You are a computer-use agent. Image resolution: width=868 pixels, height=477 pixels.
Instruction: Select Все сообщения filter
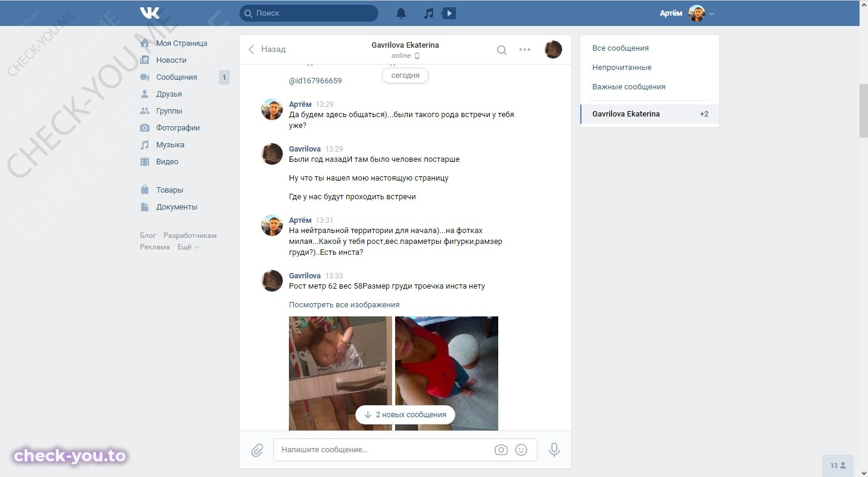click(650, 48)
